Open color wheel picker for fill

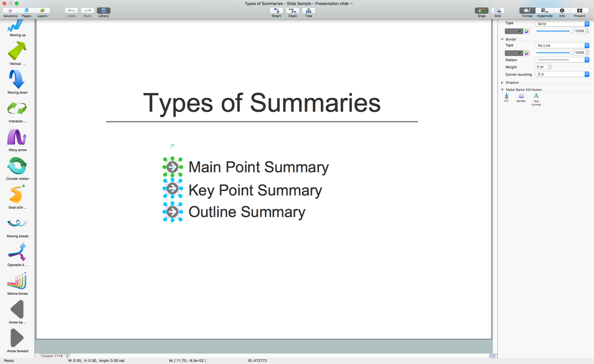527,31
